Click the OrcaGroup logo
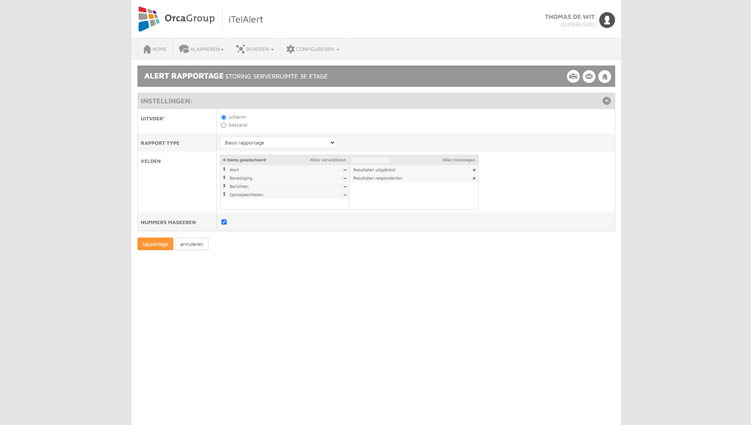 [176, 19]
